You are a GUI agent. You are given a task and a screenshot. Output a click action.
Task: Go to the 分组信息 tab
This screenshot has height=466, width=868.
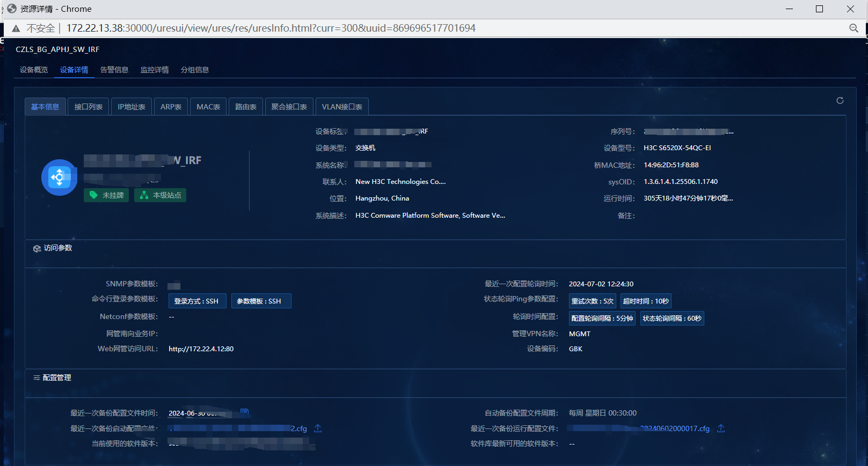click(x=195, y=70)
